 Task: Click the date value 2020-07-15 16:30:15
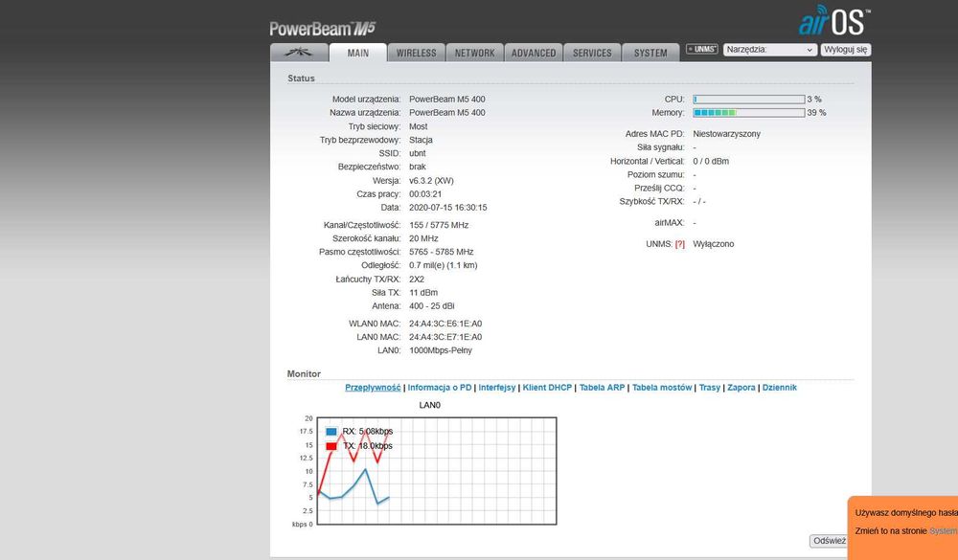447,208
